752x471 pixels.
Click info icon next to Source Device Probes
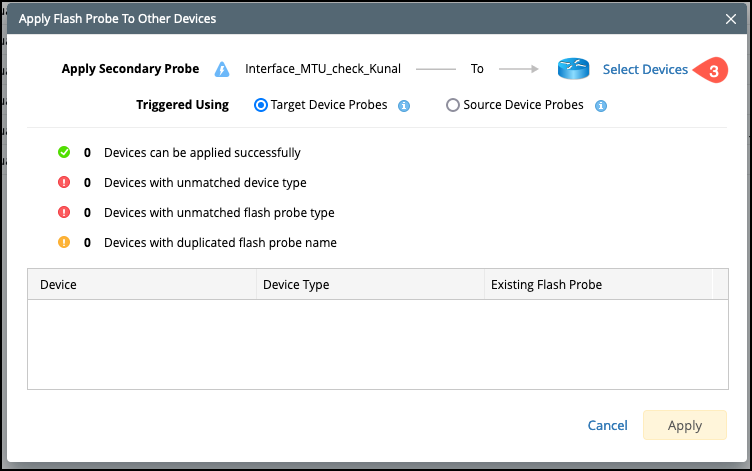click(601, 105)
